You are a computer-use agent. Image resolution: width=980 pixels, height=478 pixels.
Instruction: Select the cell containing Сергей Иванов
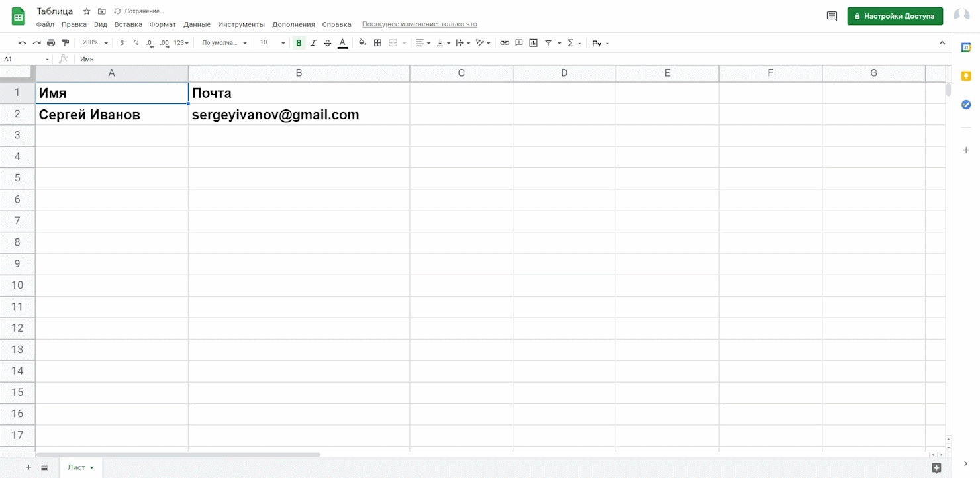(x=112, y=115)
